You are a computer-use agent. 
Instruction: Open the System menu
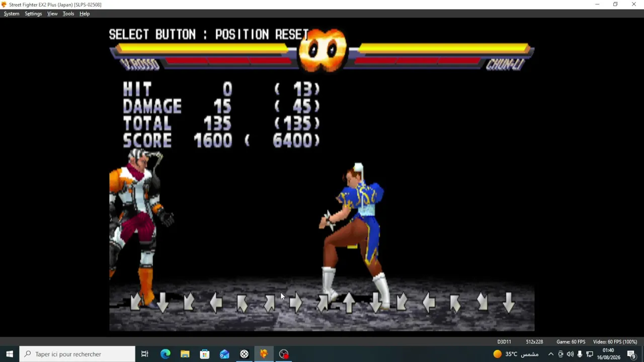click(12, 14)
